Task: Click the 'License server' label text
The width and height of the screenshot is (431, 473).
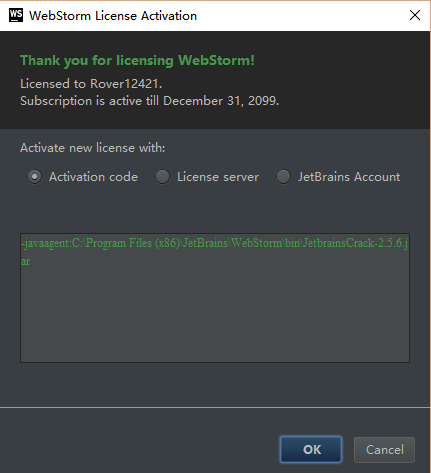Action: tap(218, 177)
